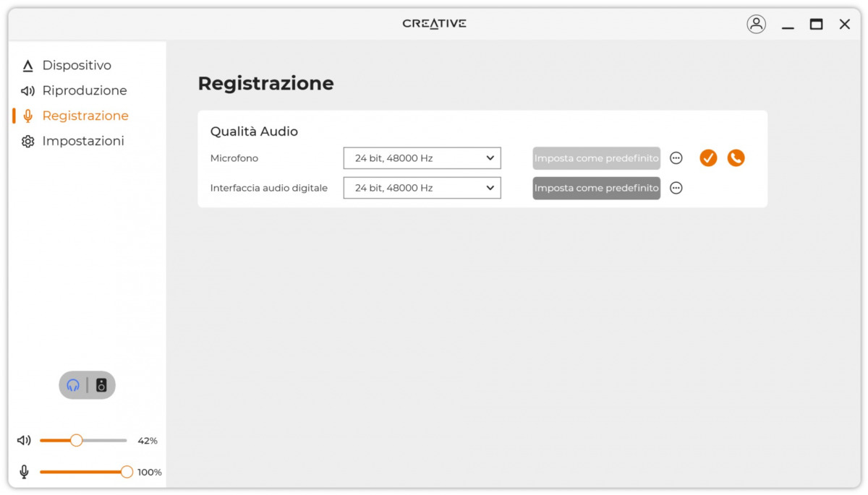
Task: Open the Impostazioni settings section
Action: click(82, 142)
